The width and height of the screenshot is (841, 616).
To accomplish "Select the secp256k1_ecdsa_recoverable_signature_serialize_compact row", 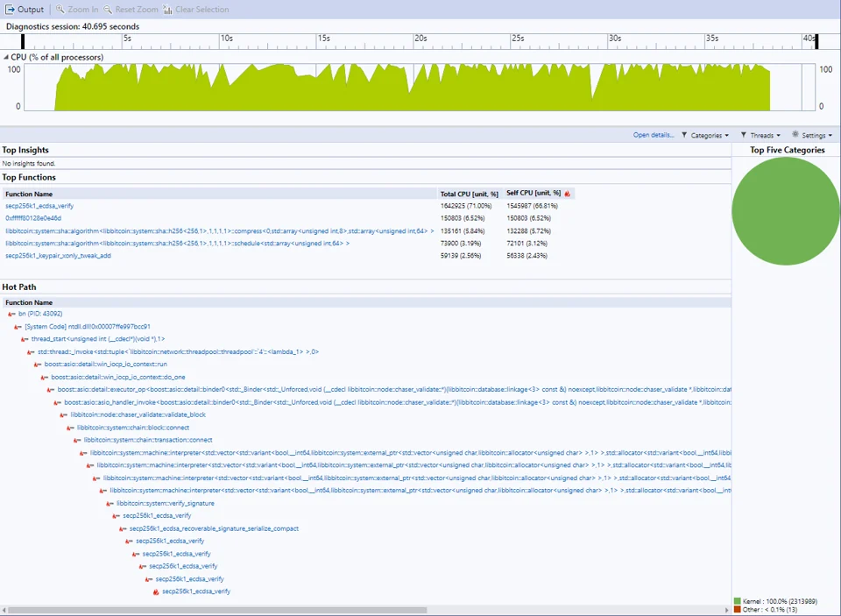I will point(214,528).
